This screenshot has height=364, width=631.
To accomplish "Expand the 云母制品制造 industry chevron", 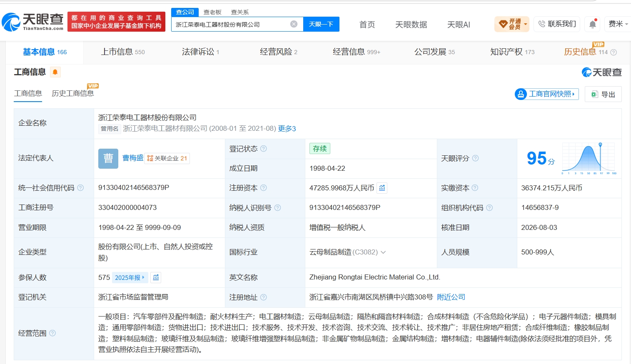I will coord(383,252).
